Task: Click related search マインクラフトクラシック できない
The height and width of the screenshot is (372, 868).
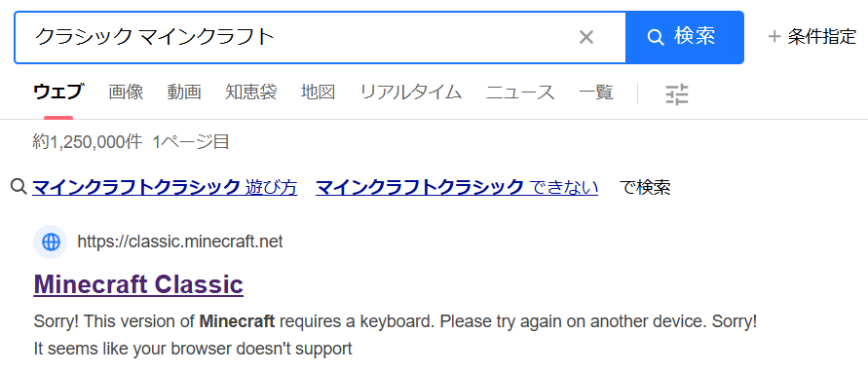Action: click(x=457, y=188)
